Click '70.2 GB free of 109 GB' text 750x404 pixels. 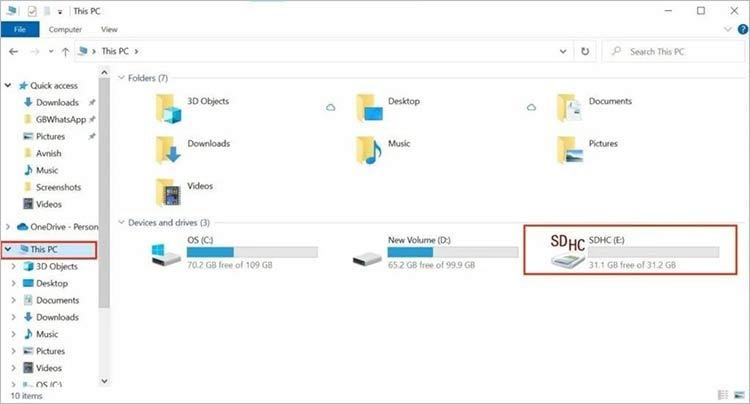(x=230, y=265)
